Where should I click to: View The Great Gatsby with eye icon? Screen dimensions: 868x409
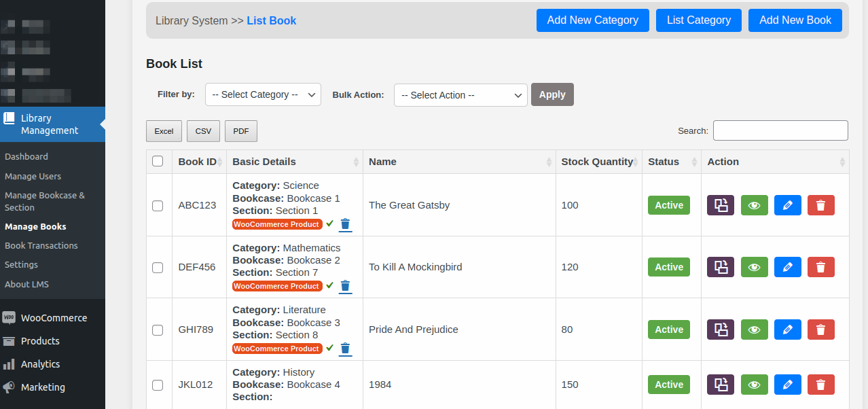click(x=754, y=205)
